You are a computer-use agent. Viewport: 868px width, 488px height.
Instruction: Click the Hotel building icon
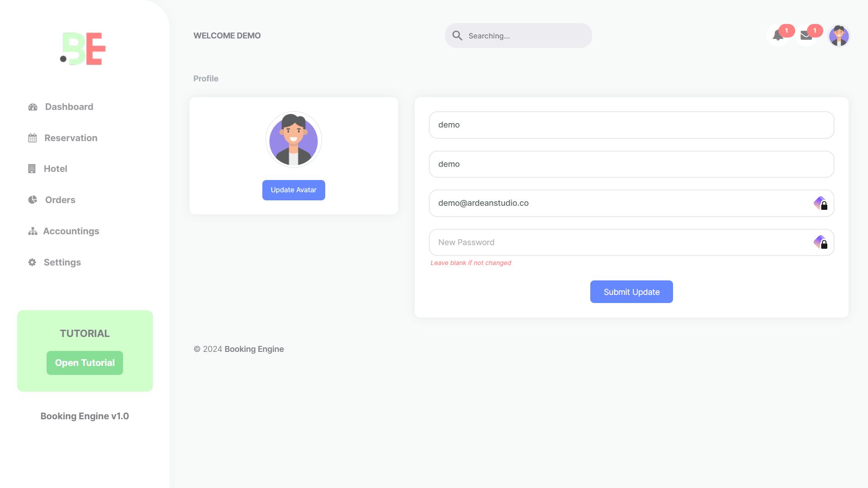(32, 169)
